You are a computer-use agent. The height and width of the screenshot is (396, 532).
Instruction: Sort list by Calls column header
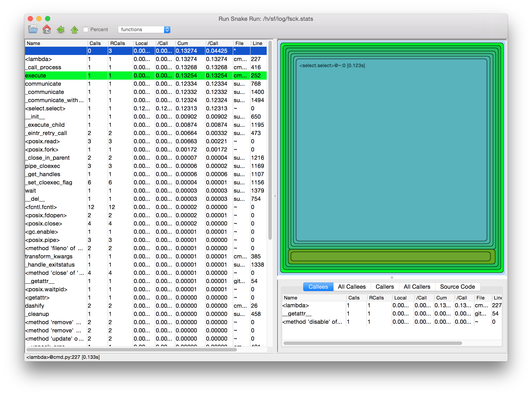pyautogui.click(x=95, y=43)
